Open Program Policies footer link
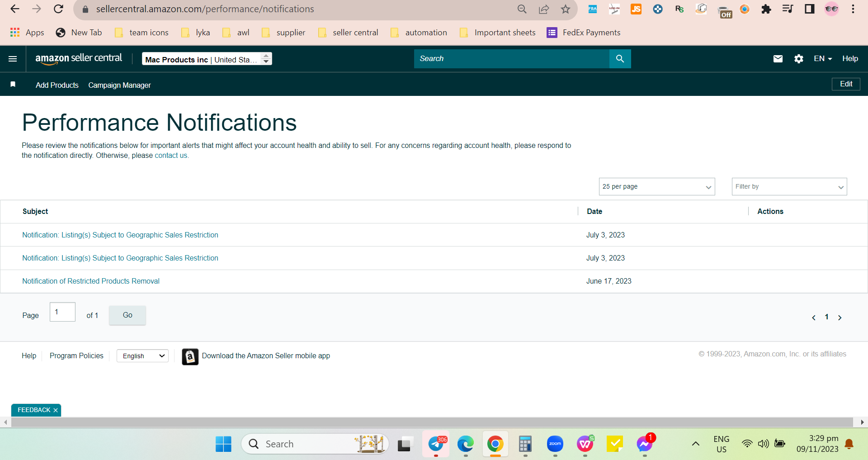The width and height of the screenshot is (868, 460). (x=76, y=356)
